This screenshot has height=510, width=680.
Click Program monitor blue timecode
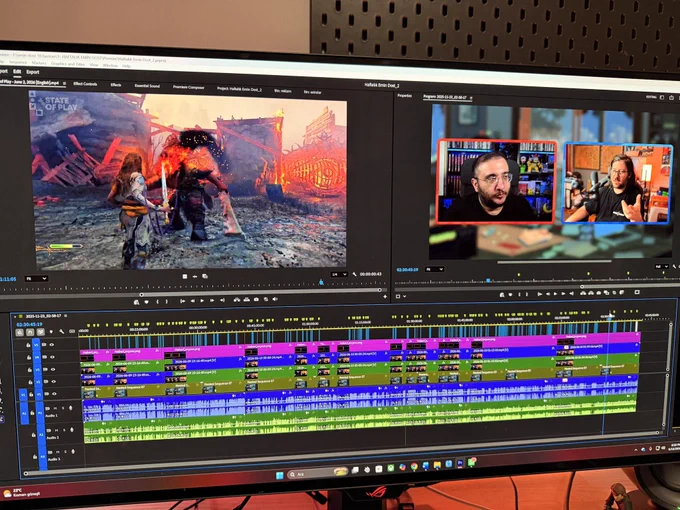[407, 269]
